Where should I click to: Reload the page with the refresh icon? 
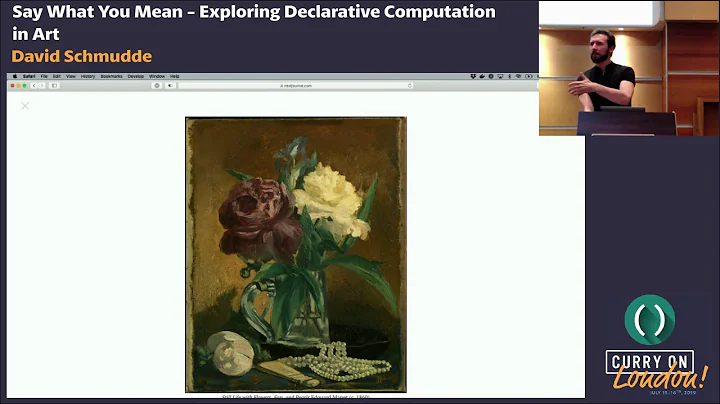(x=410, y=86)
